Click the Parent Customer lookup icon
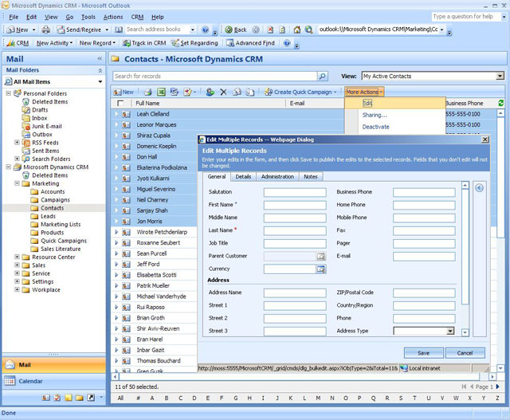This screenshot has height=420, width=510. coord(320,257)
